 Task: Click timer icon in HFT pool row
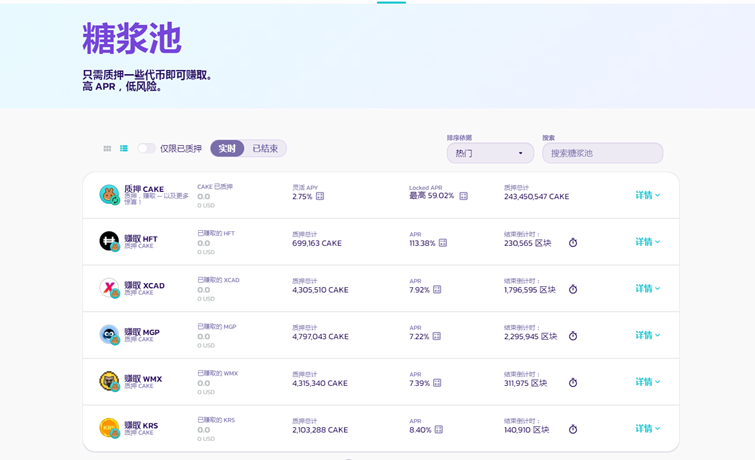pyautogui.click(x=573, y=242)
